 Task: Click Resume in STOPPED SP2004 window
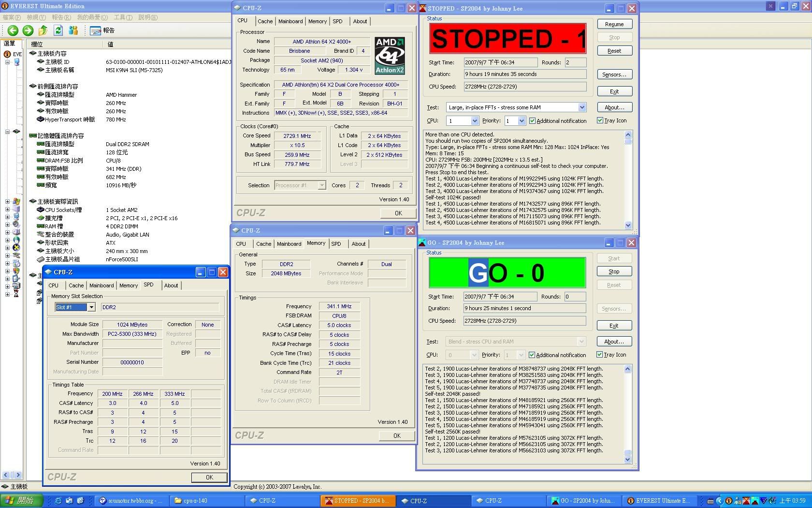614,24
